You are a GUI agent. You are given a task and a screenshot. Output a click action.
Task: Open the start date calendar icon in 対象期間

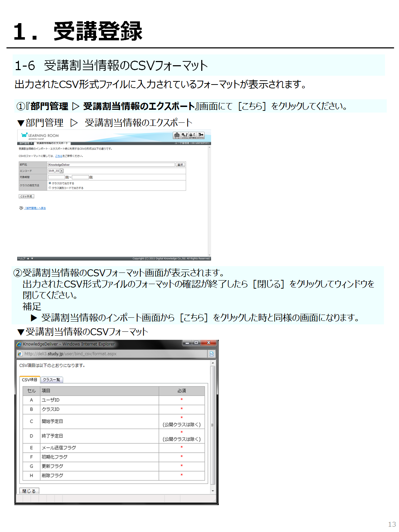67,177
